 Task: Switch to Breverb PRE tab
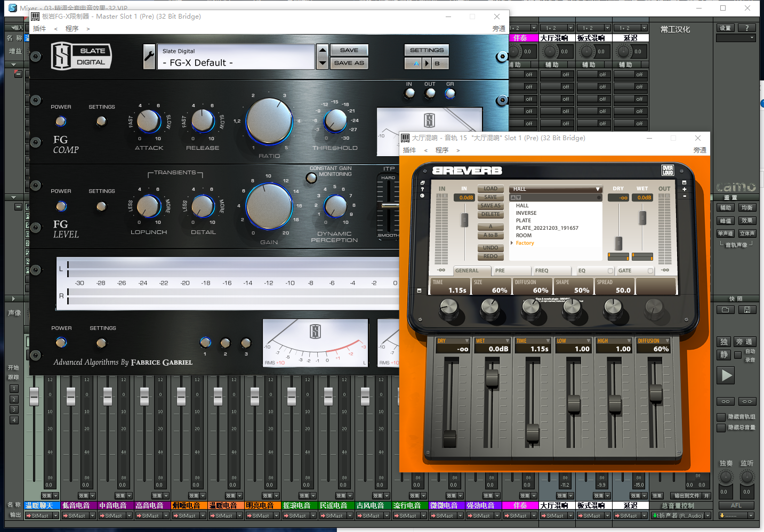click(x=511, y=271)
